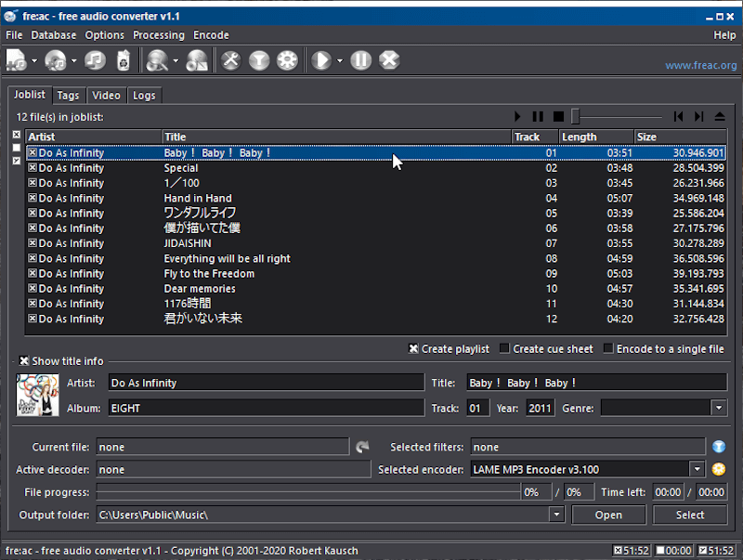
Task: Switch to the Tags tab
Action: (x=69, y=95)
